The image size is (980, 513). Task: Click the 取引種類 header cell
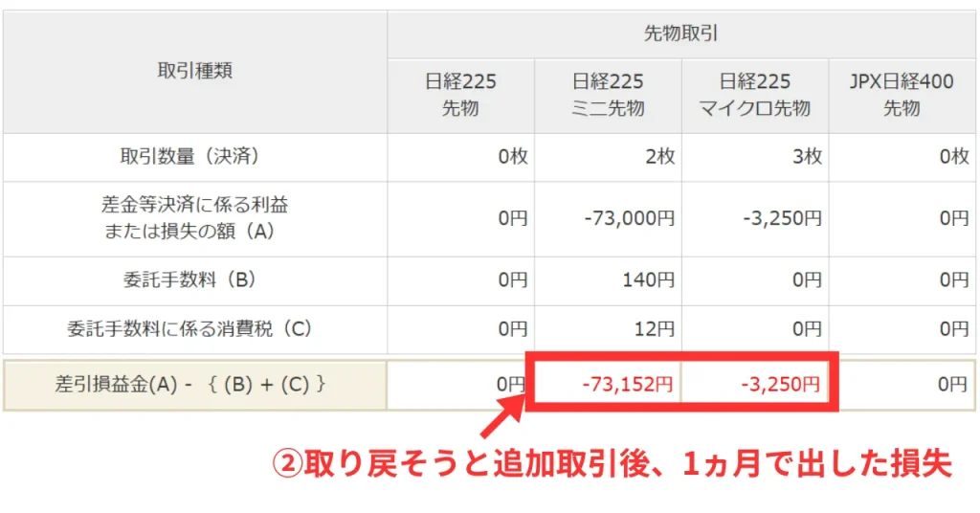(194, 71)
